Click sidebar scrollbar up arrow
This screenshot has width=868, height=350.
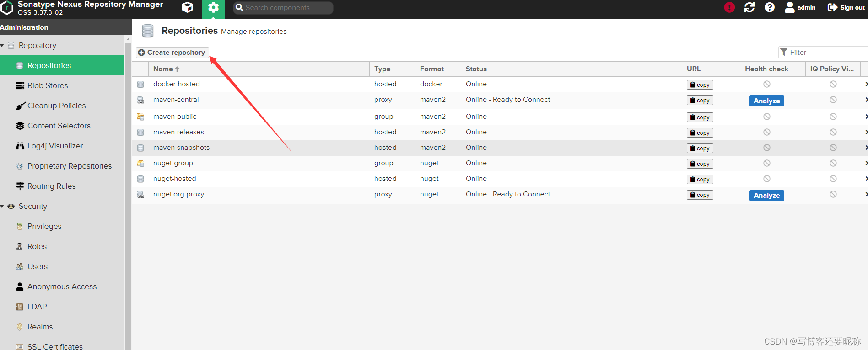(128, 39)
